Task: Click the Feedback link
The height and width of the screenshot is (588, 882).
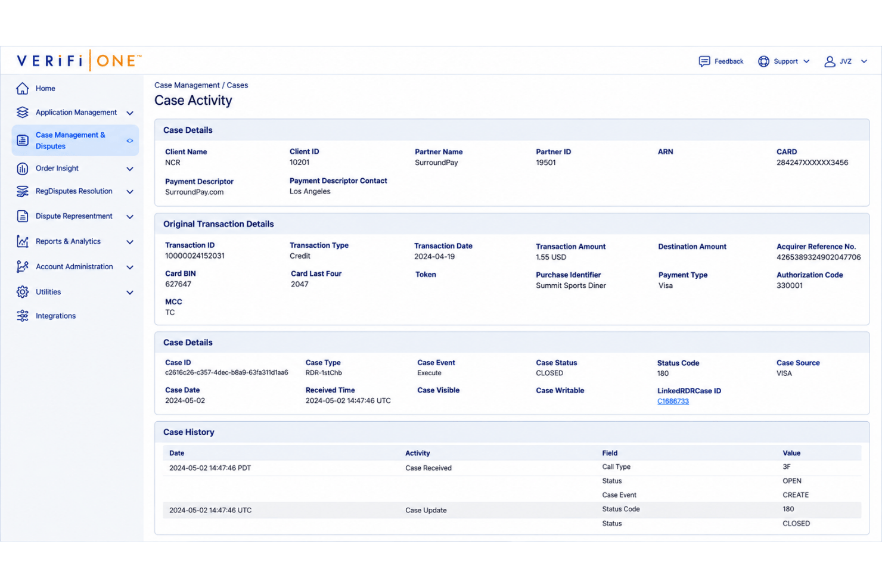Action: click(x=729, y=61)
